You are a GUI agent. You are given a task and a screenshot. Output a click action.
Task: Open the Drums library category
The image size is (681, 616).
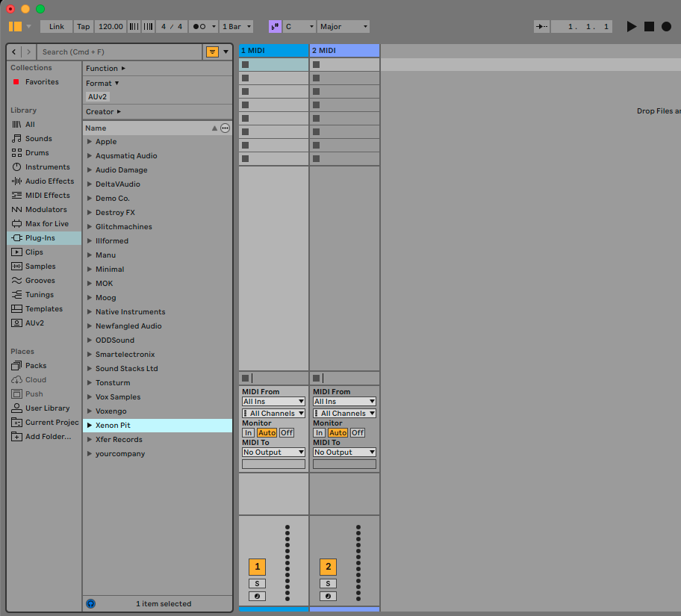pyautogui.click(x=37, y=153)
